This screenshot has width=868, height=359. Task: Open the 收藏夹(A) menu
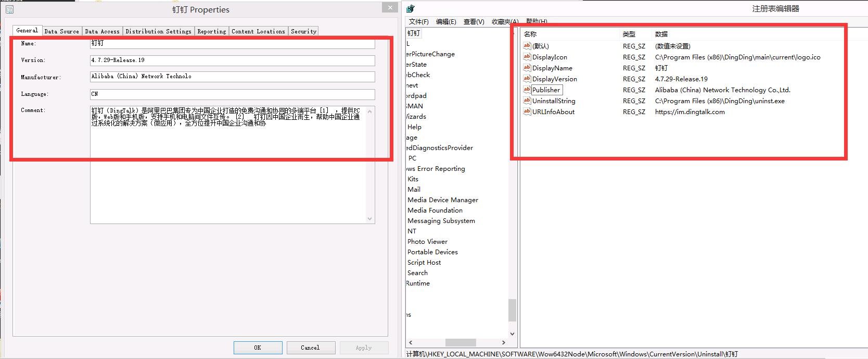505,21
